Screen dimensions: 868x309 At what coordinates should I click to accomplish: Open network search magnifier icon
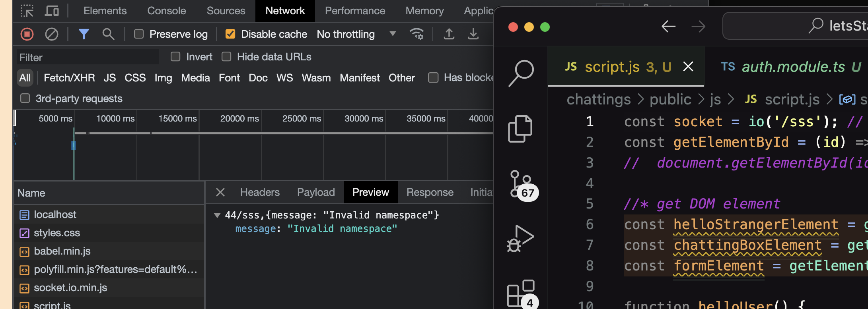[x=108, y=34]
